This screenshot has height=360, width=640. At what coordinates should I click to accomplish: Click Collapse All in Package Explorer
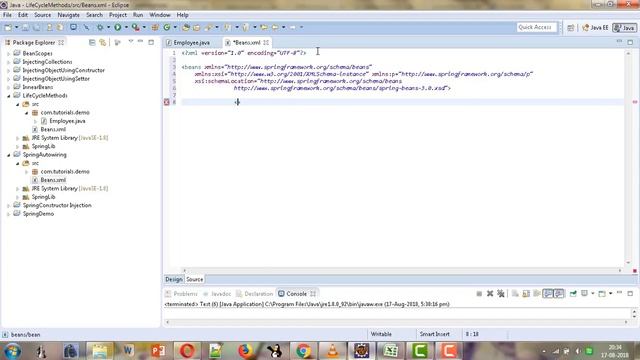tap(92, 42)
